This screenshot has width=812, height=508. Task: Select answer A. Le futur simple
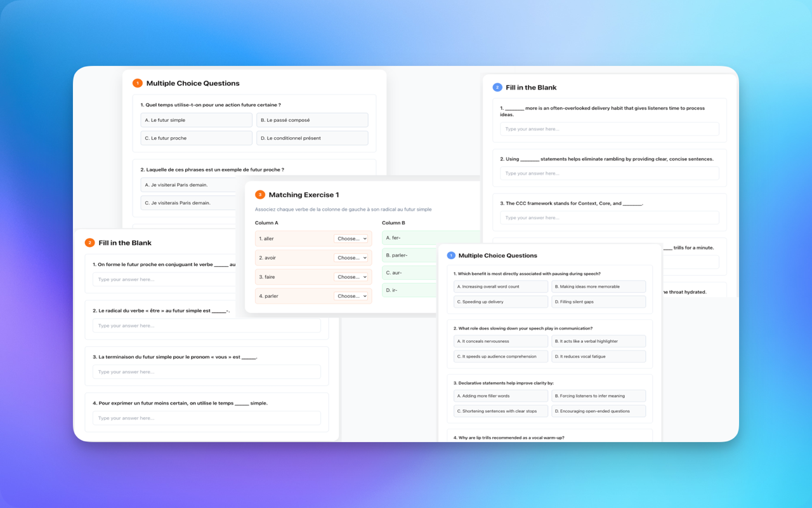pos(196,119)
